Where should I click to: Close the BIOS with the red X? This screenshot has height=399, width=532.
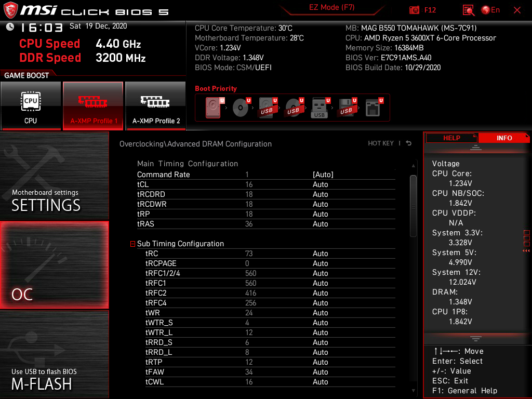click(517, 10)
